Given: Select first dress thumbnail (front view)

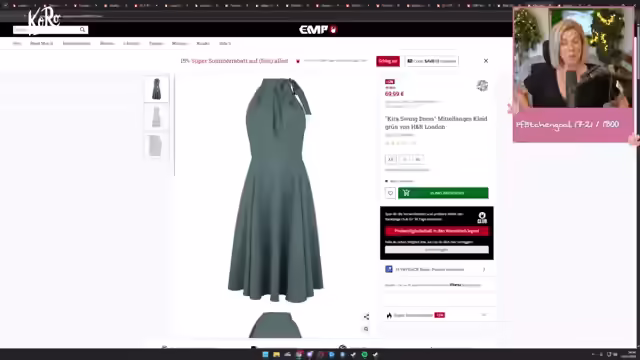Looking at the screenshot, I should [156, 89].
